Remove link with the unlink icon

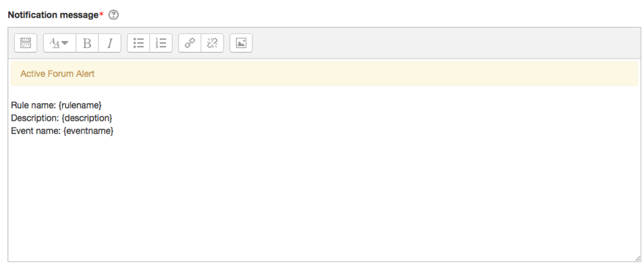point(212,43)
